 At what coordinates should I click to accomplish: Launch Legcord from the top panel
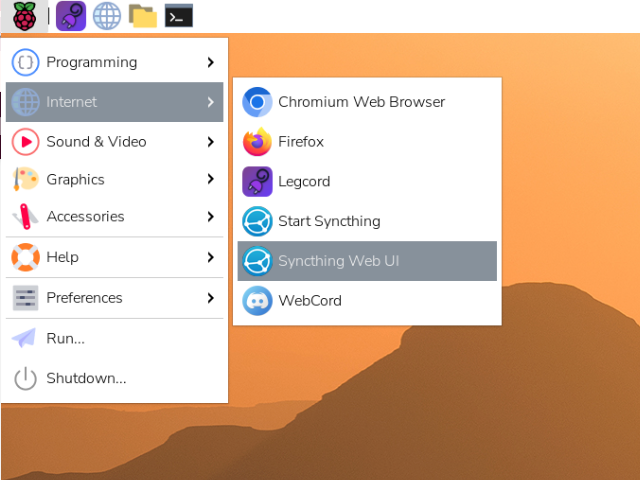[70, 16]
